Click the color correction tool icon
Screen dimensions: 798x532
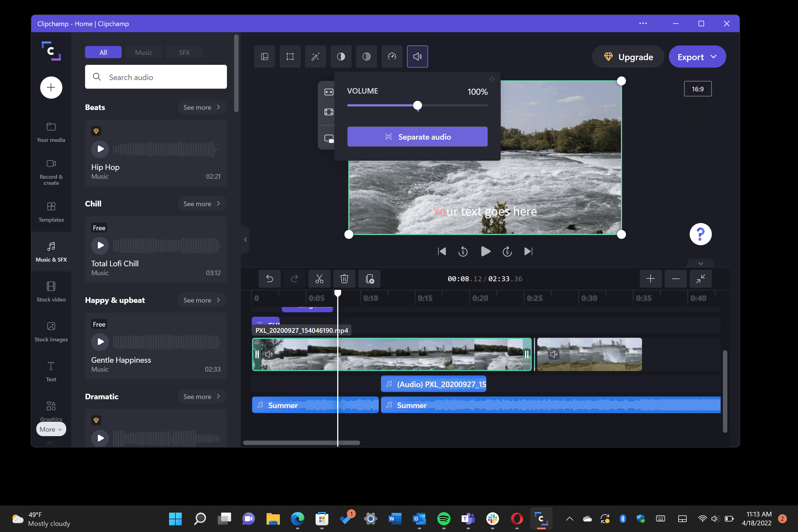341,57
